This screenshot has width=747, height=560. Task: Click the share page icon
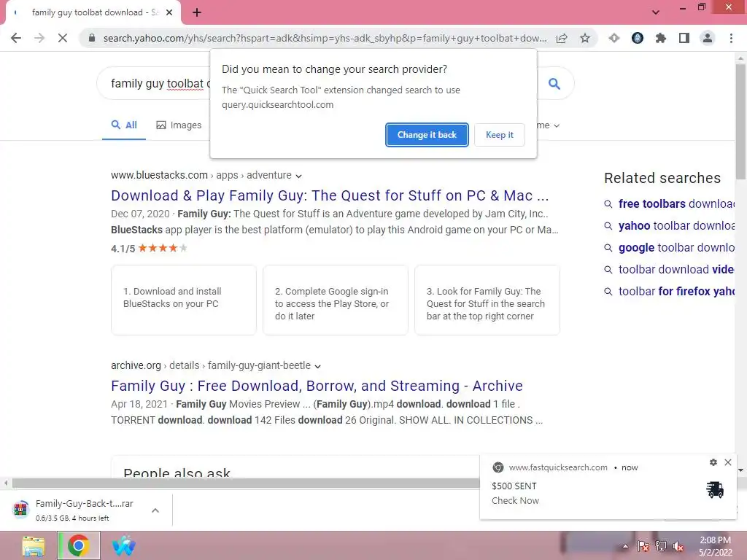click(x=562, y=38)
